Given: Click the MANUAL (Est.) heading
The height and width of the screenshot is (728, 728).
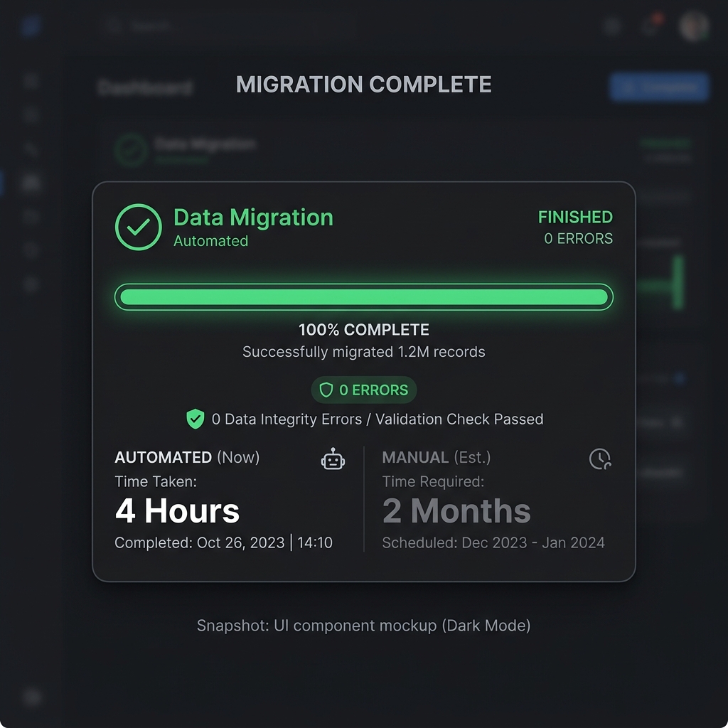Looking at the screenshot, I should point(437,457).
